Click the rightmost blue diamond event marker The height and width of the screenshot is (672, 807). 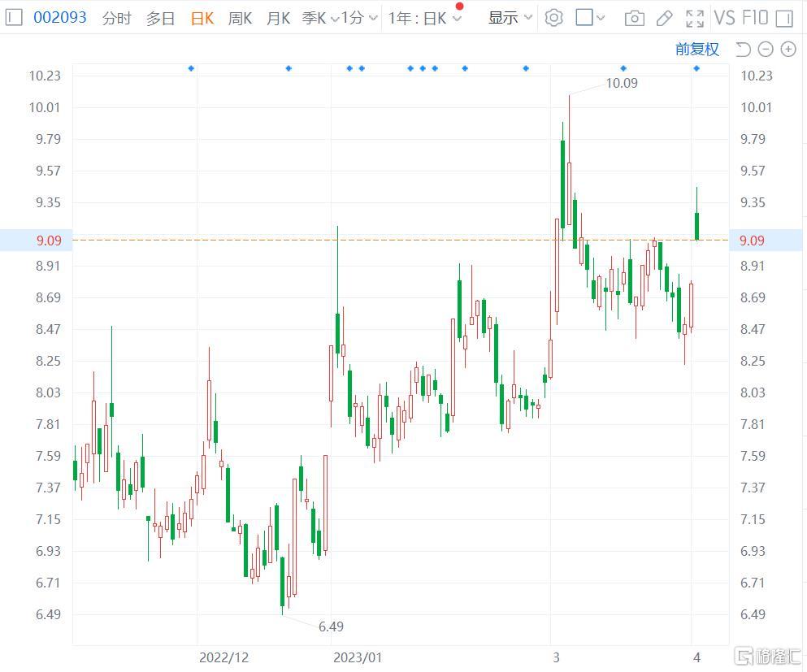click(x=696, y=68)
